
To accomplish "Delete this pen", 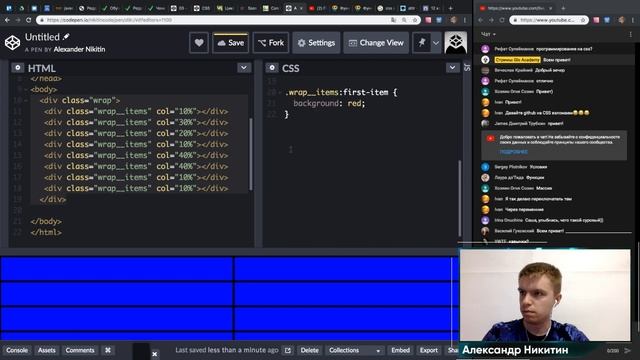I will pos(309,350).
